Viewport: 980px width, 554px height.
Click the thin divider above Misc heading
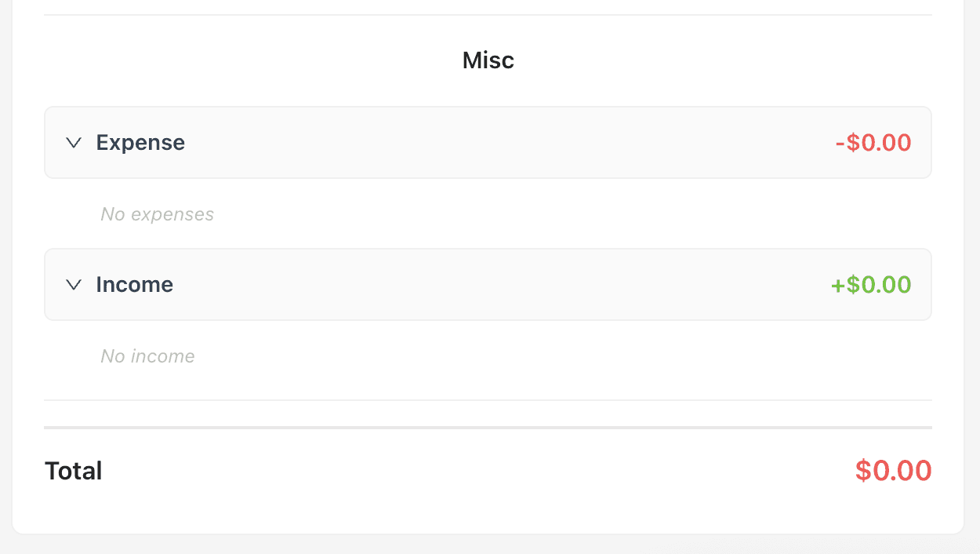(488, 15)
